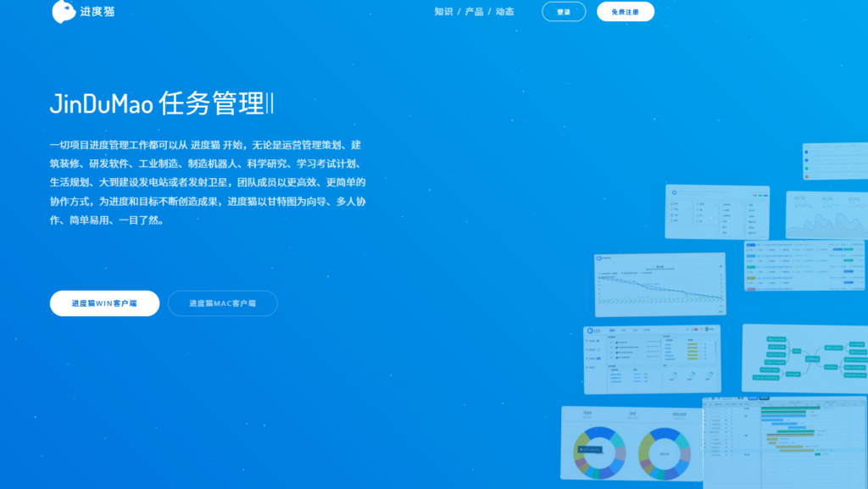Download via 进度猫MAC客户端 button
The image size is (868, 489).
222,303
